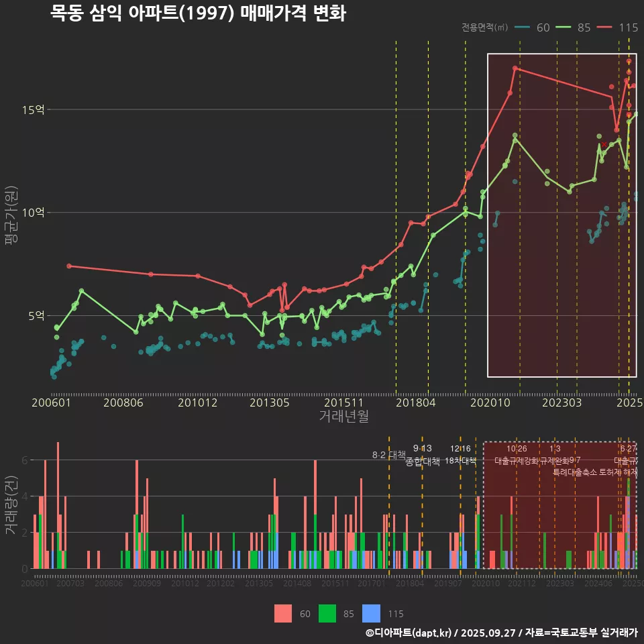The width and height of the screenshot is (644, 644).
Task: Click the blue 115 swatch in bottom legend
Action: pos(371,613)
